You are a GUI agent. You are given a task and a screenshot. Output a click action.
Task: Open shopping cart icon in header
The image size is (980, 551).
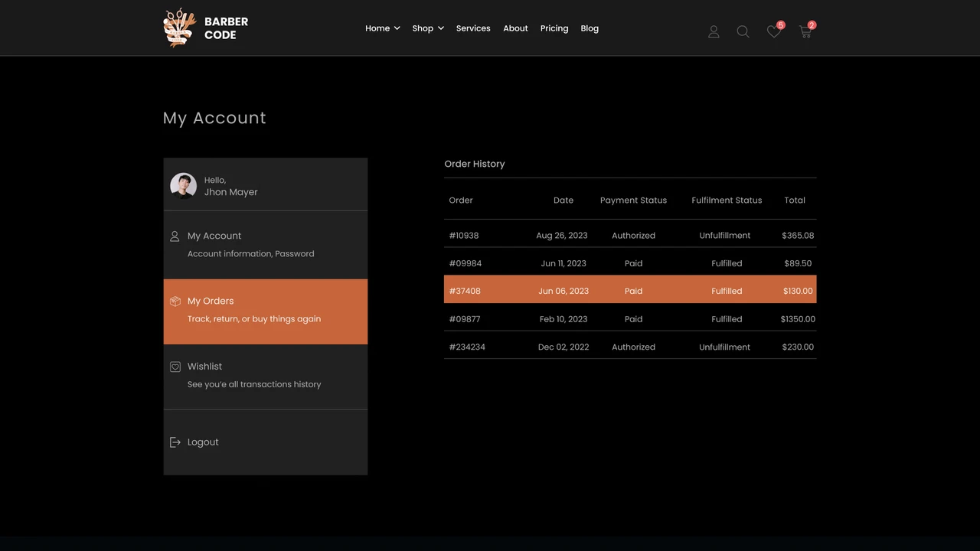806,31
